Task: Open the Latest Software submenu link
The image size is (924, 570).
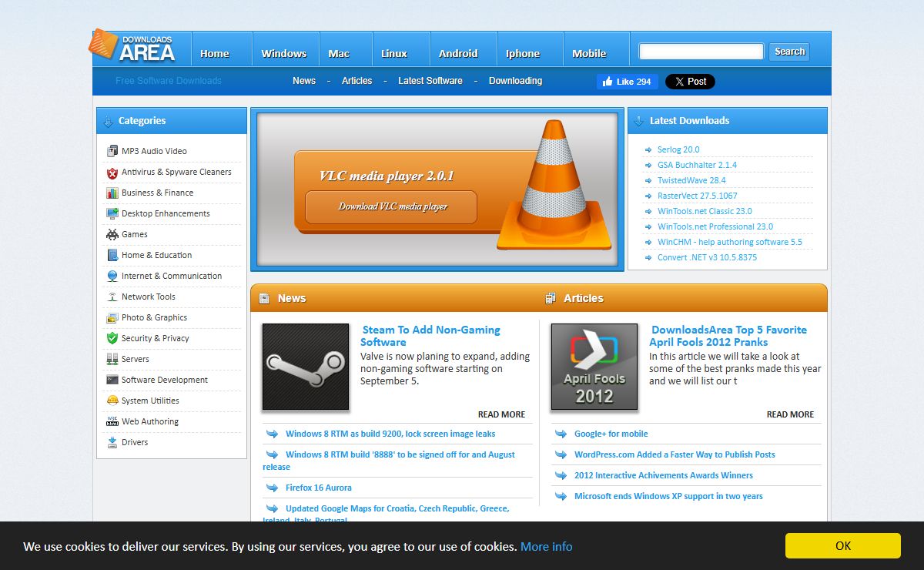Action: pos(430,81)
